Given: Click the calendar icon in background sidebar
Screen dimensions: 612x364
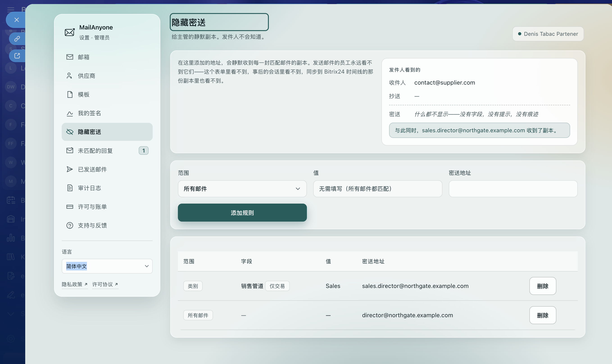Looking at the screenshot, I should coord(11,200).
